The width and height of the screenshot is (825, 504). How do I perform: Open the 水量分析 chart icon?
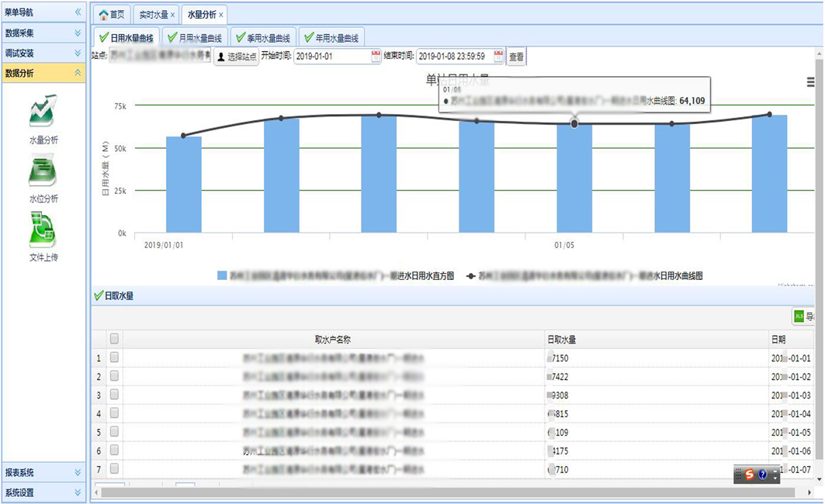click(x=43, y=111)
